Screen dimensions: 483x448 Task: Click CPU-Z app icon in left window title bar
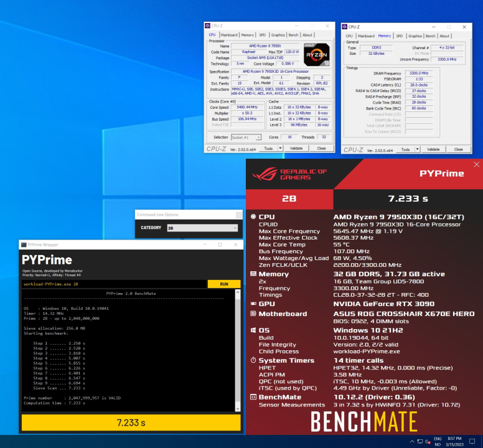(x=208, y=26)
